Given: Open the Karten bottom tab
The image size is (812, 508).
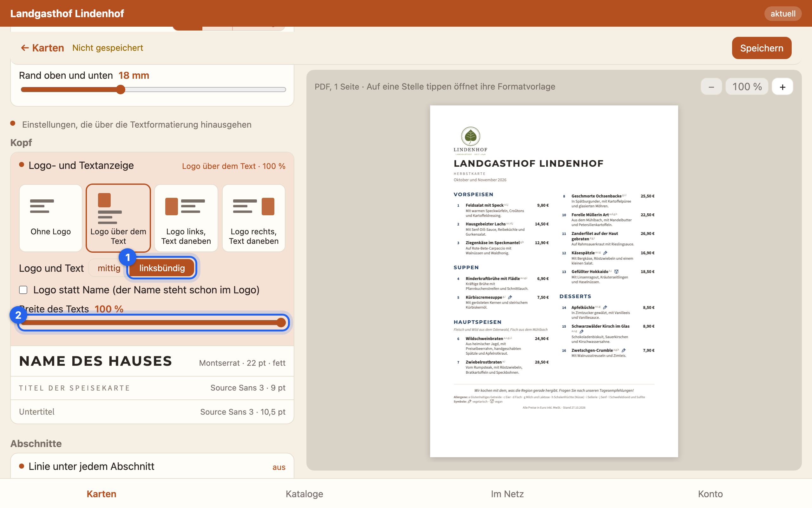Looking at the screenshot, I should click(101, 493).
